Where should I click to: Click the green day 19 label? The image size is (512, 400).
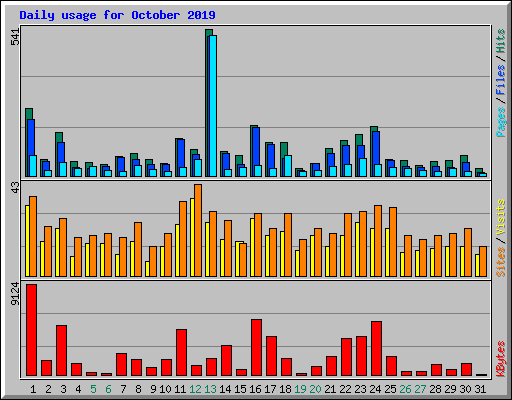pos(300,389)
